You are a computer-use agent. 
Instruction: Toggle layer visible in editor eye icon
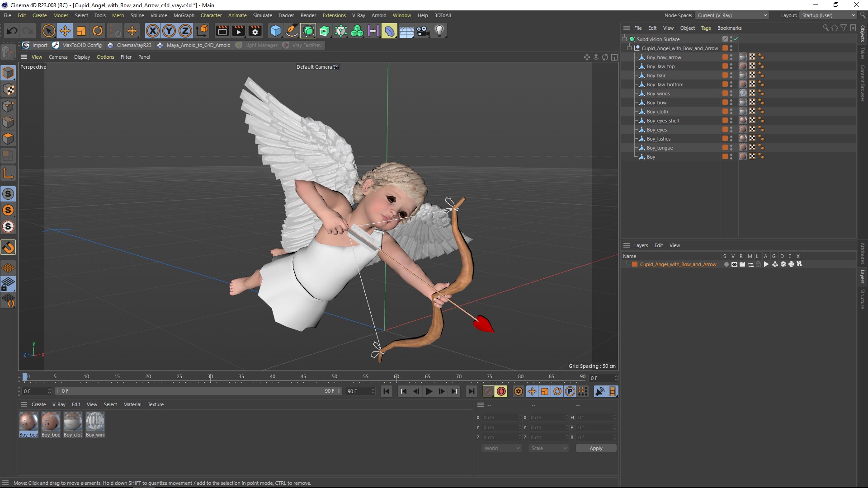coord(734,264)
